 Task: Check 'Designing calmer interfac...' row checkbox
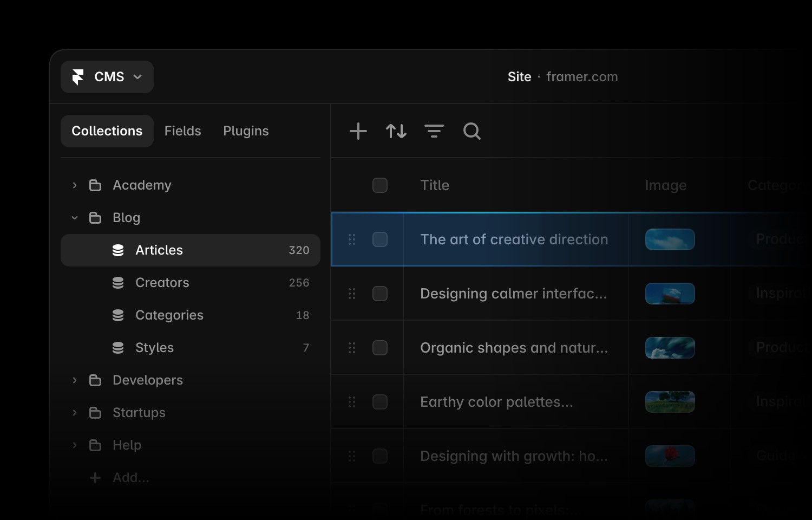click(380, 294)
